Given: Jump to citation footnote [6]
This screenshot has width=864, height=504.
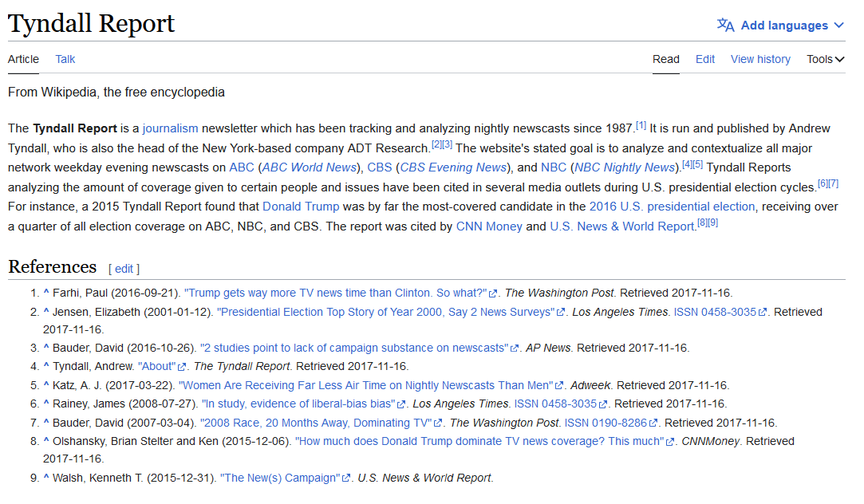Looking at the screenshot, I should tap(823, 183).
